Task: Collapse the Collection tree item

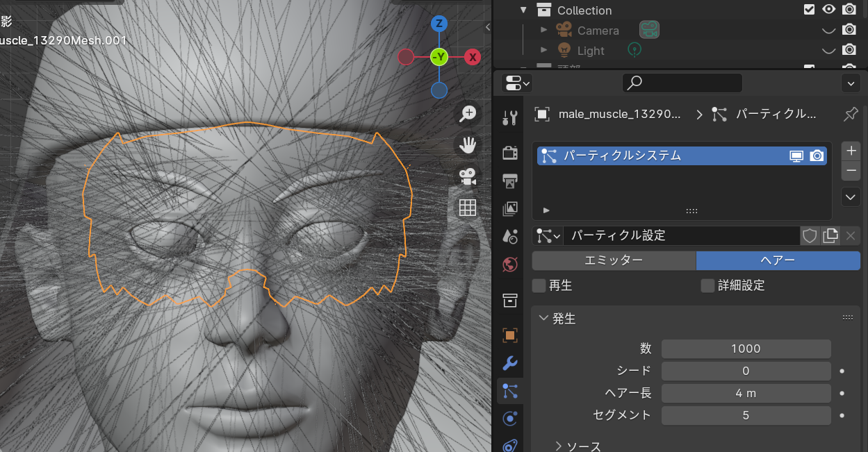Action: (x=524, y=10)
